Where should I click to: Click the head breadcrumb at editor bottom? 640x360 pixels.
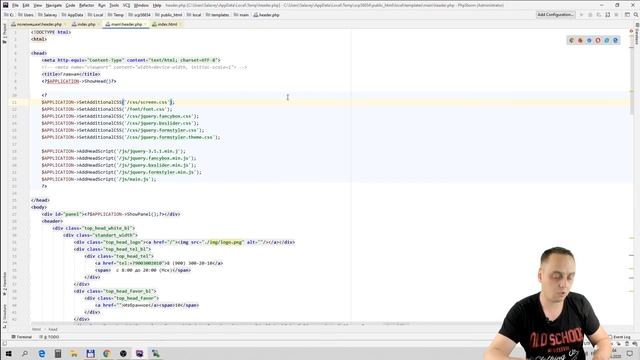point(53,329)
